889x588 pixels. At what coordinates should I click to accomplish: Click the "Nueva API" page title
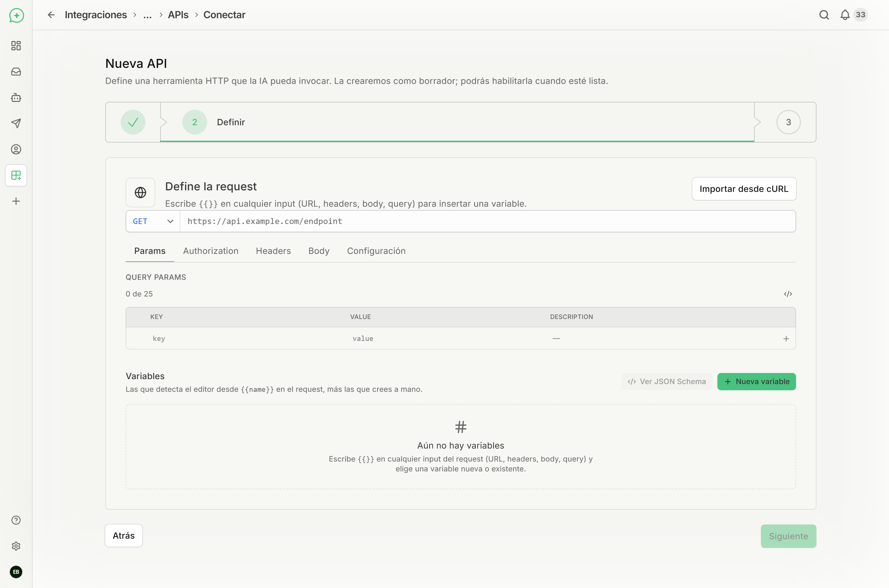136,63
